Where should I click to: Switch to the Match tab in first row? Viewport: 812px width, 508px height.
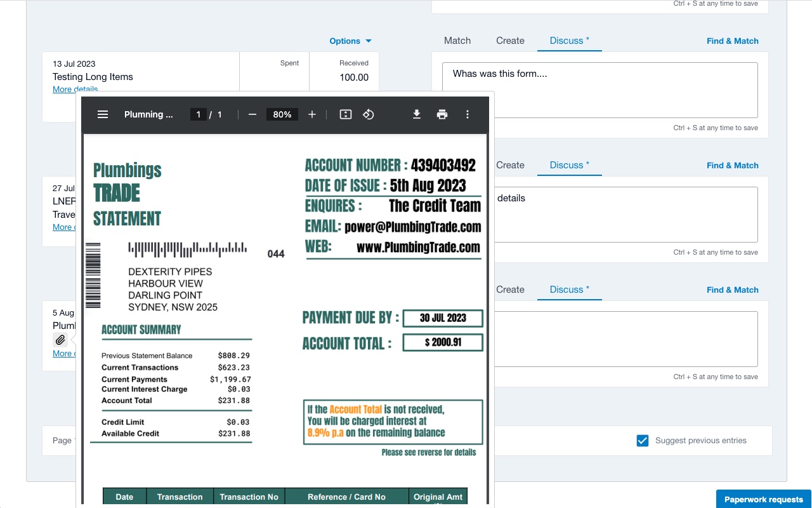tap(457, 41)
